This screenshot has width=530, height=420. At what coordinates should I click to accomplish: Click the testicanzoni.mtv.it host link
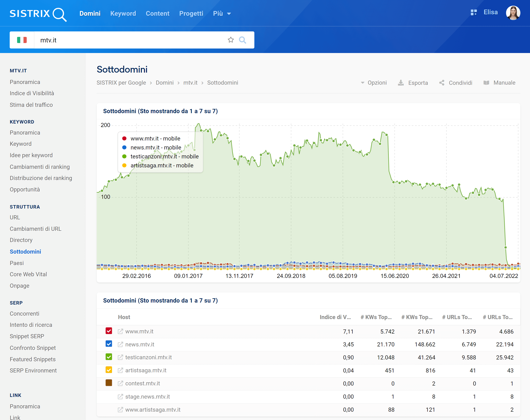click(148, 358)
